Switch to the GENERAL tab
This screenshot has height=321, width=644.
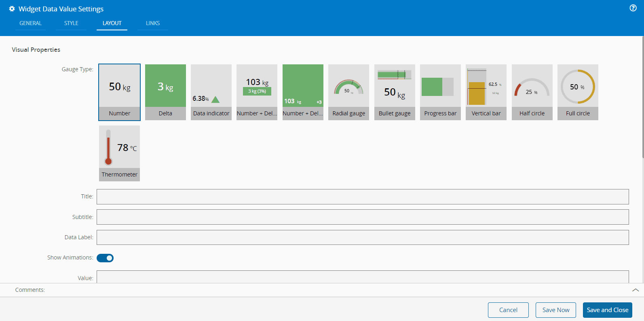(31, 23)
